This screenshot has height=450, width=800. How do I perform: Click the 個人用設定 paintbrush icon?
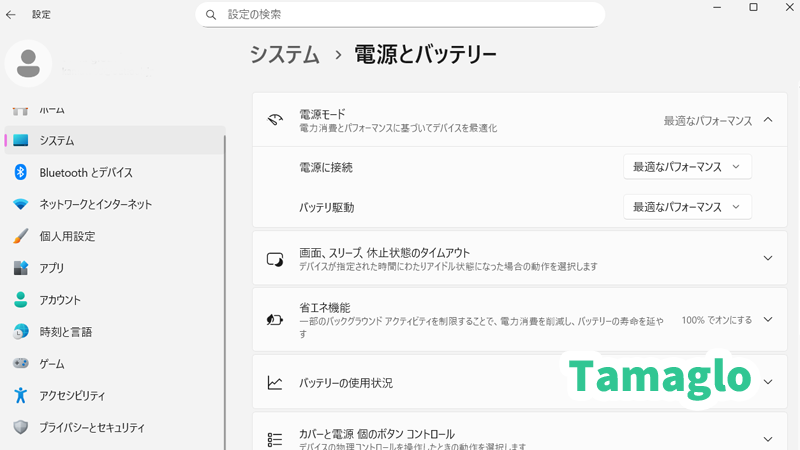pyautogui.click(x=20, y=236)
